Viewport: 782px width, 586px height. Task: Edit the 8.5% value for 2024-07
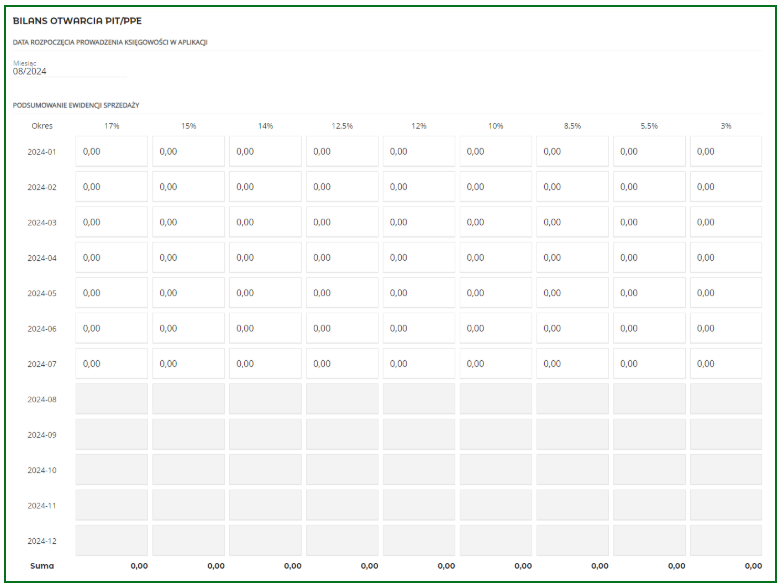tap(573, 364)
